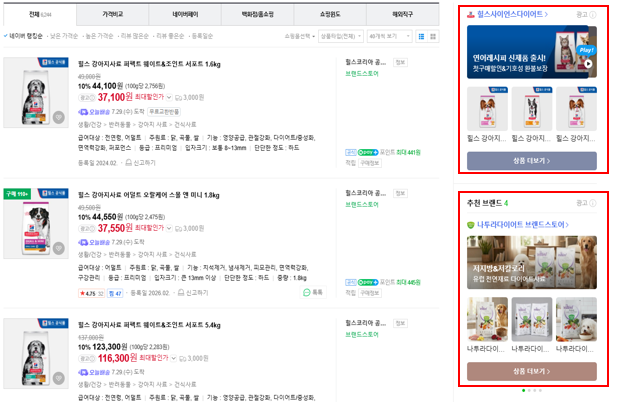The height and width of the screenshot is (403, 618).
Task: Go to second carousel page dot under 추천 브랜드
Action: click(x=529, y=390)
